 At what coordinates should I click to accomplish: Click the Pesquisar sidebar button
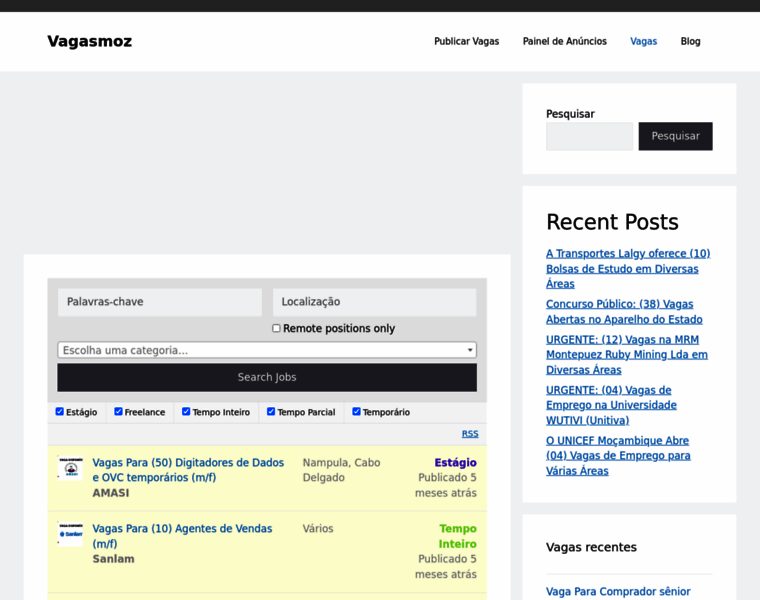tap(675, 136)
